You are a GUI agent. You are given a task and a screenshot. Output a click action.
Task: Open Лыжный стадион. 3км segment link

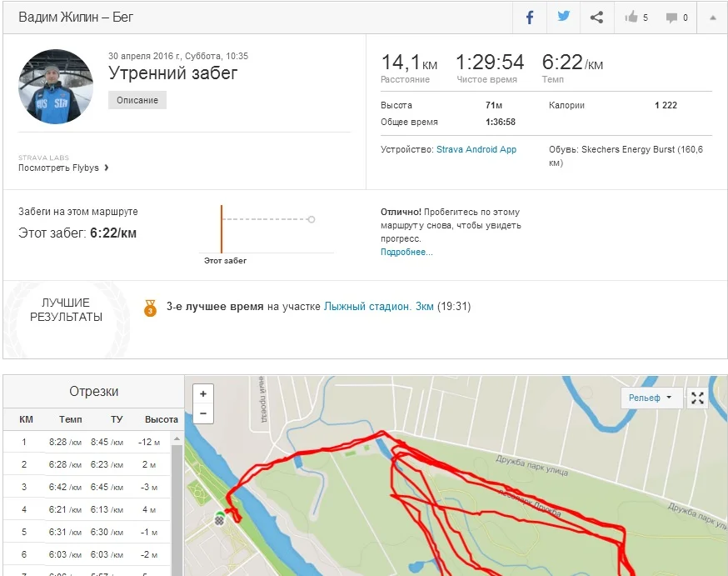378,307
